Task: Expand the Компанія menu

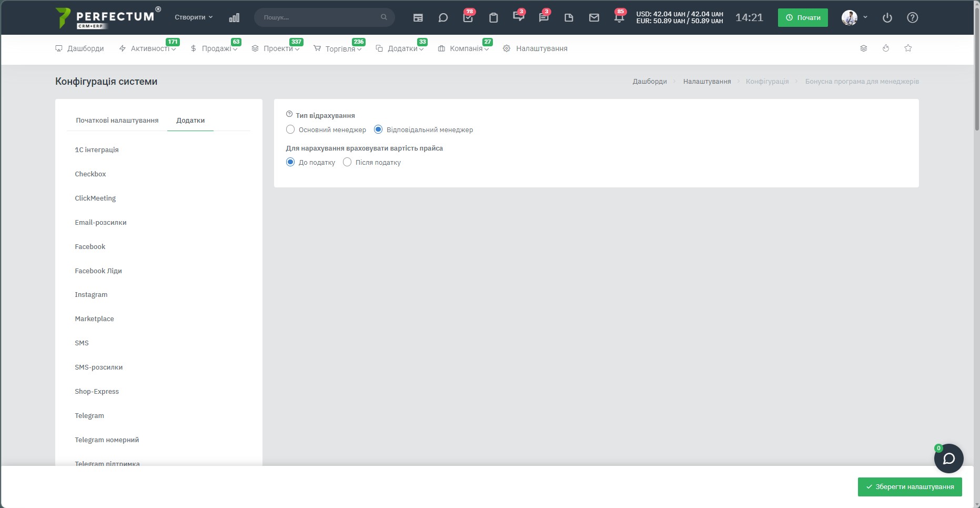Action: (463, 48)
